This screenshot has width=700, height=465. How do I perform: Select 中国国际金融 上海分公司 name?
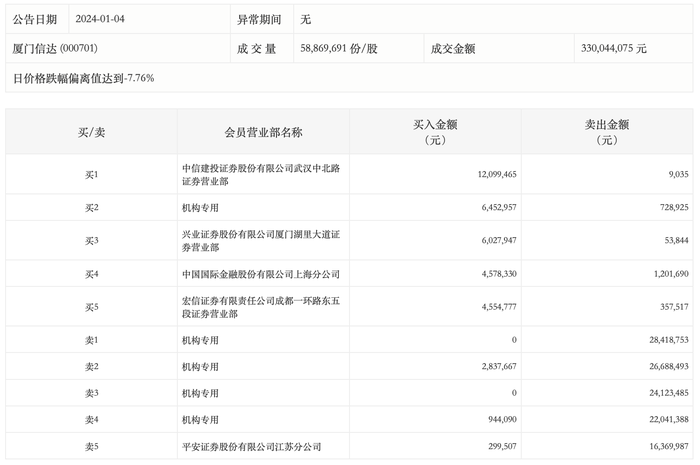pyautogui.click(x=261, y=274)
